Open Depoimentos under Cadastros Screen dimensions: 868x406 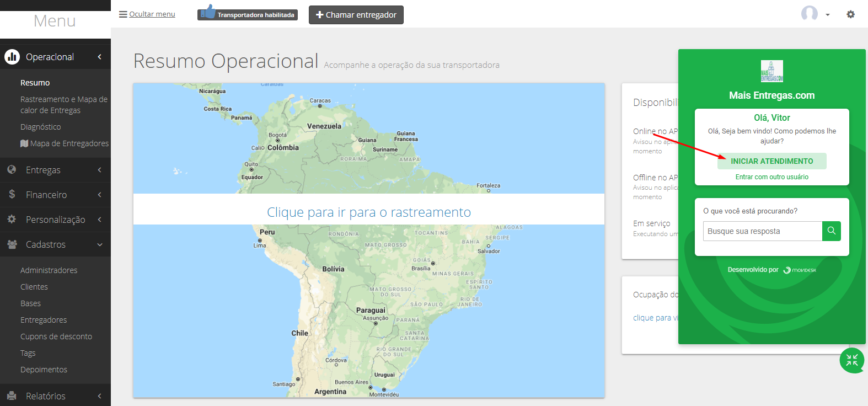click(x=44, y=370)
